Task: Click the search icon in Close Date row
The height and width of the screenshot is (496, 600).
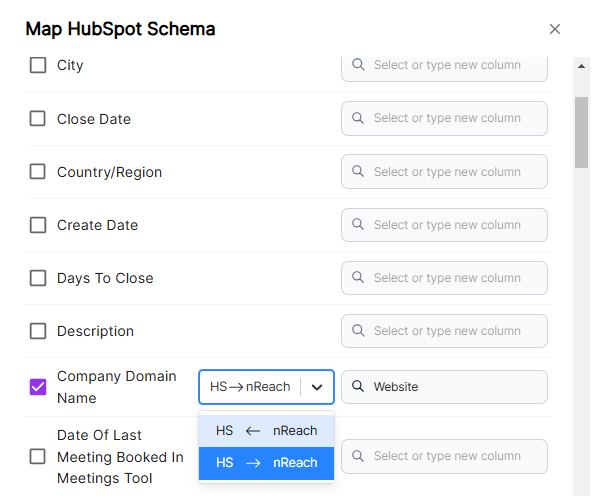Action: click(x=358, y=118)
